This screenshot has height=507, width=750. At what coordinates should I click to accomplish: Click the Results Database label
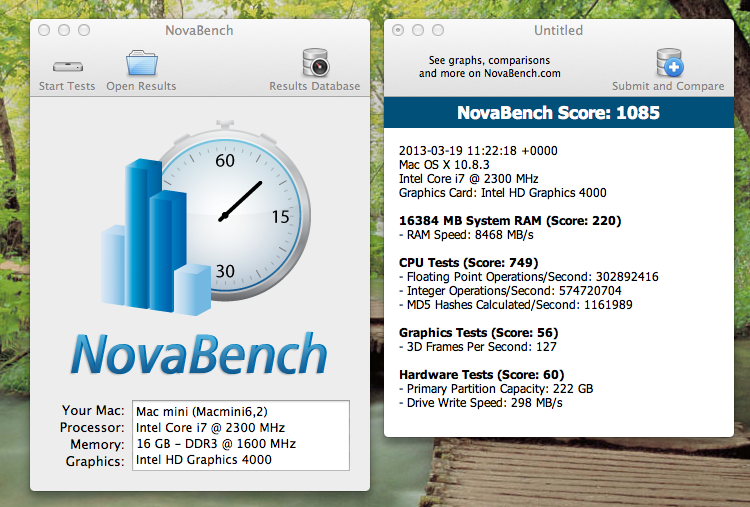click(x=314, y=86)
